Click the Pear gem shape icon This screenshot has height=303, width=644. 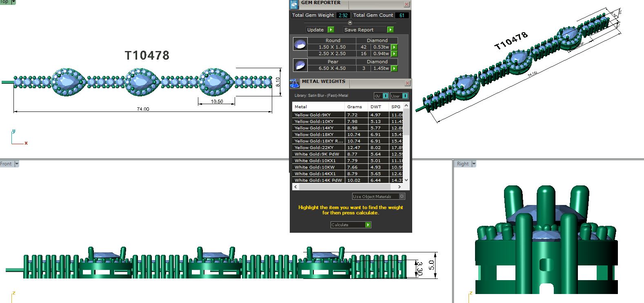click(300, 65)
